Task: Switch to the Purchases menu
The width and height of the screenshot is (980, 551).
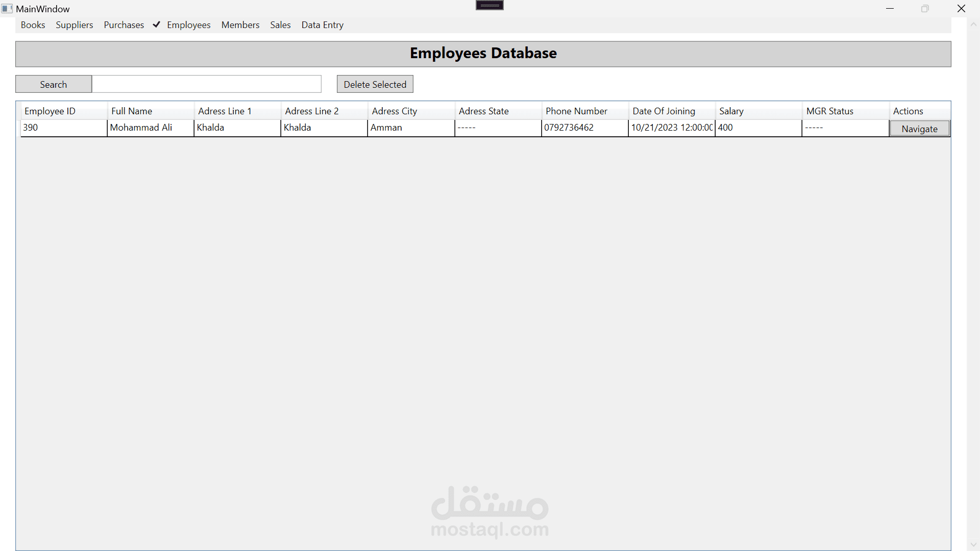Action: [x=124, y=25]
